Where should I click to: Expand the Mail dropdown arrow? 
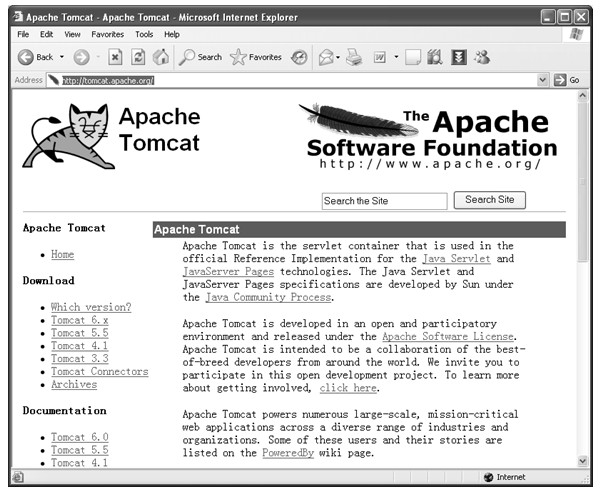(x=338, y=58)
